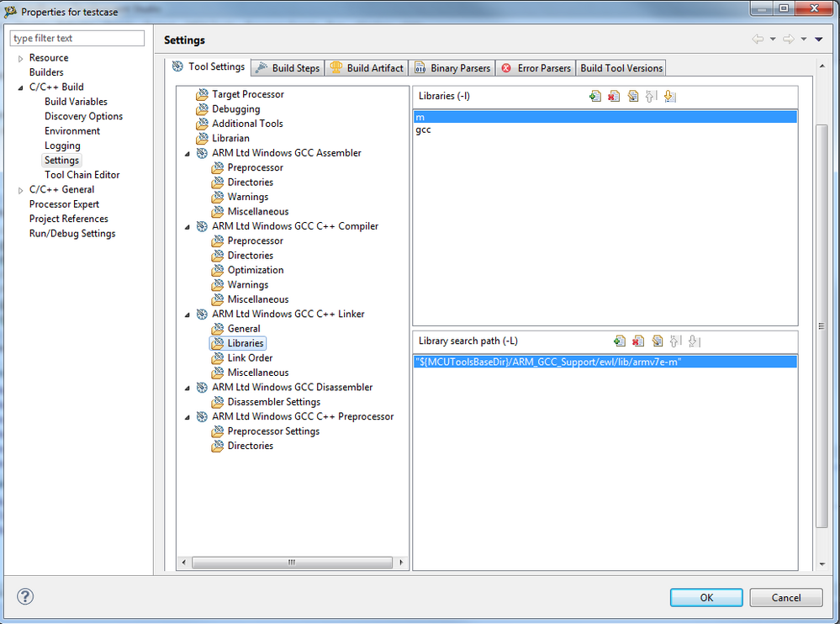Select Link Order under C++ Linker

tap(250, 357)
